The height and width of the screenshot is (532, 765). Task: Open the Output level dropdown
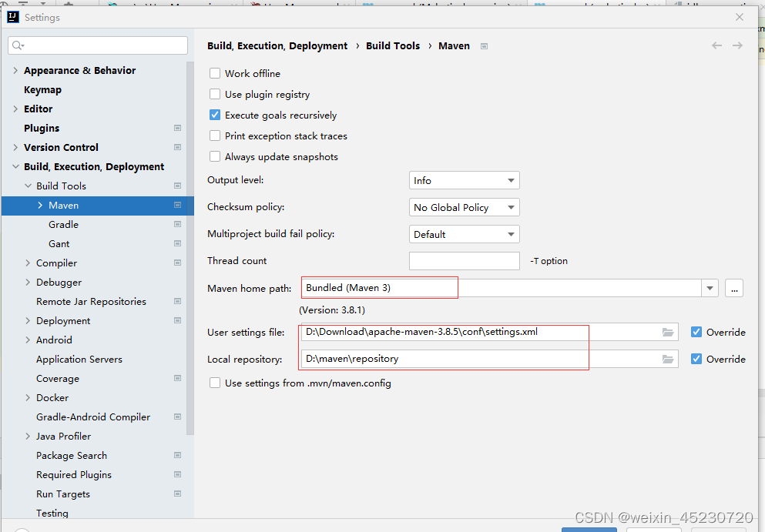pyautogui.click(x=464, y=180)
